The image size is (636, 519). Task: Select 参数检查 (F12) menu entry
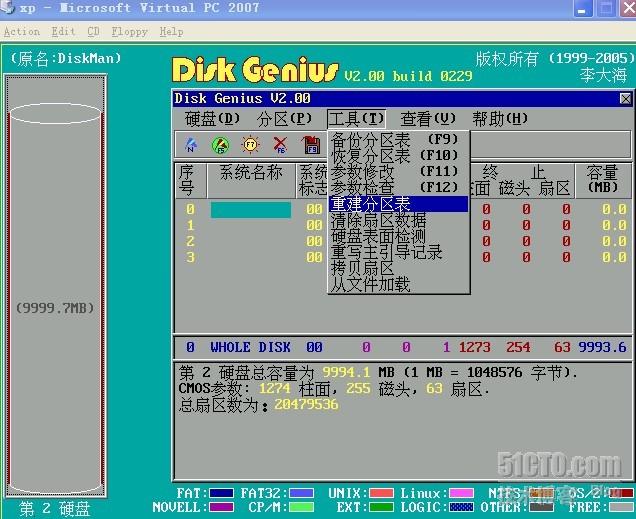(x=398, y=188)
